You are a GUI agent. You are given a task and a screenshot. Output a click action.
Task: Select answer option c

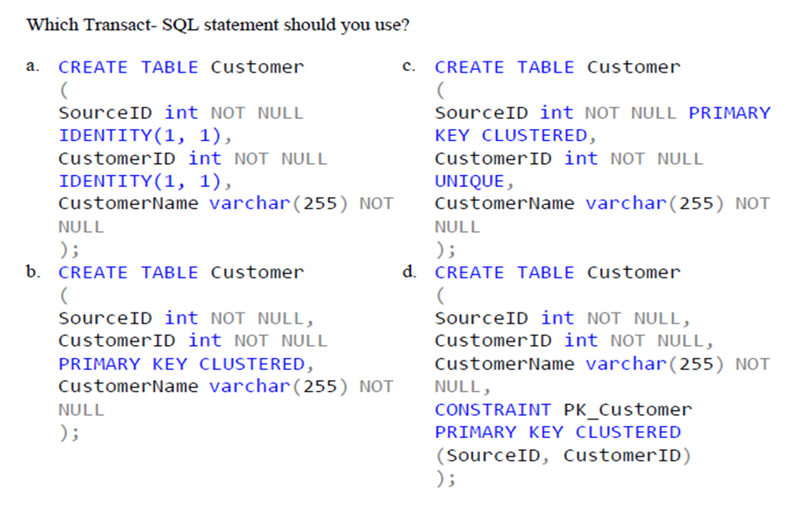point(408,67)
